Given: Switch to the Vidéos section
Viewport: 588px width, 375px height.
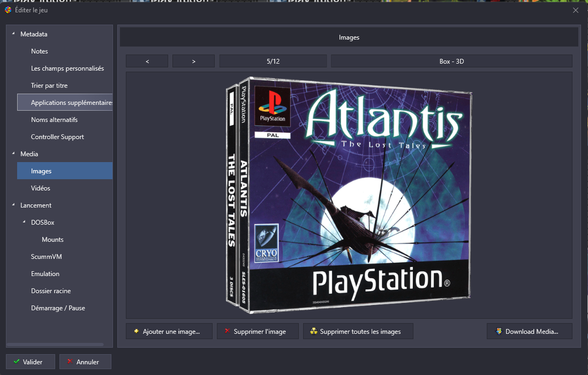Looking at the screenshot, I should (41, 188).
